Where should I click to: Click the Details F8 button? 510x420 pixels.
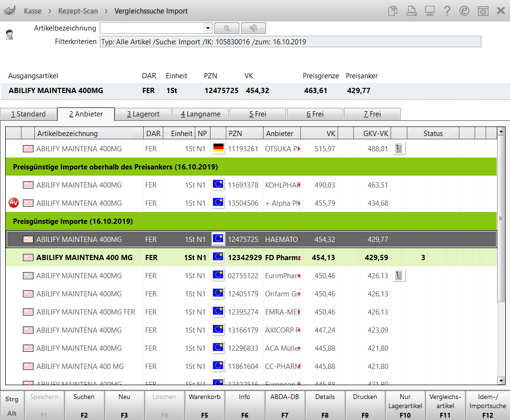[325, 405]
